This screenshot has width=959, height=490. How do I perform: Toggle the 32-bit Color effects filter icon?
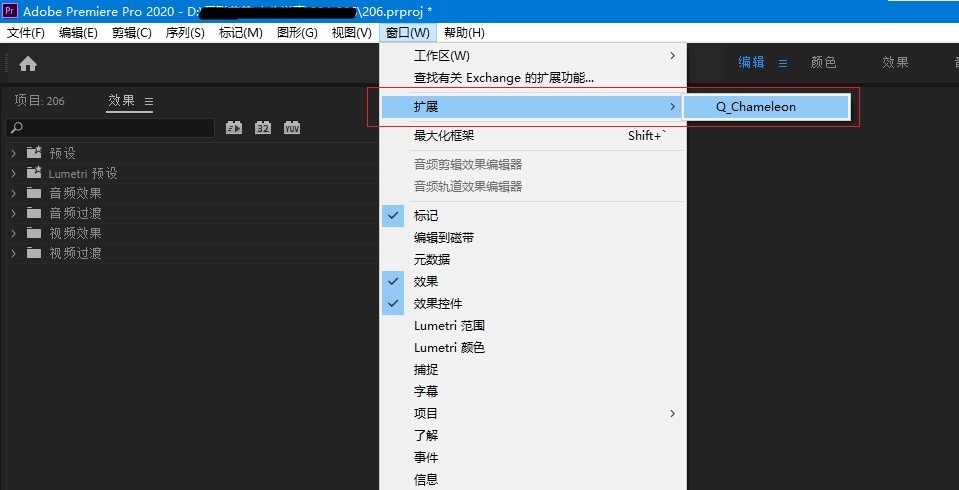(263, 128)
